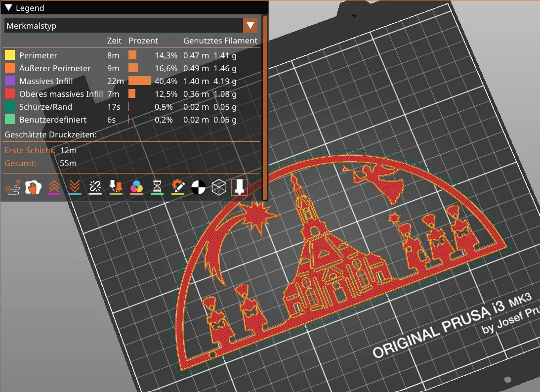Toggle custom G-codes visibility (gear pencil icon)
Screen dimensions: 540x392
click(x=178, y=187)
